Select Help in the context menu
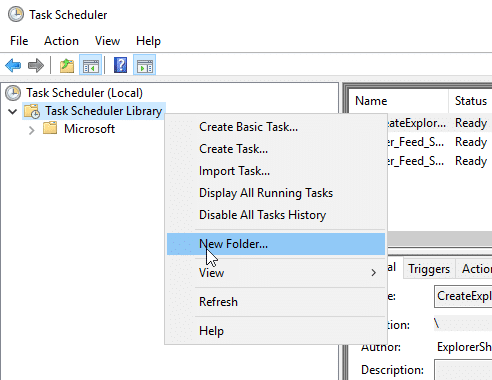 point(276,331)
